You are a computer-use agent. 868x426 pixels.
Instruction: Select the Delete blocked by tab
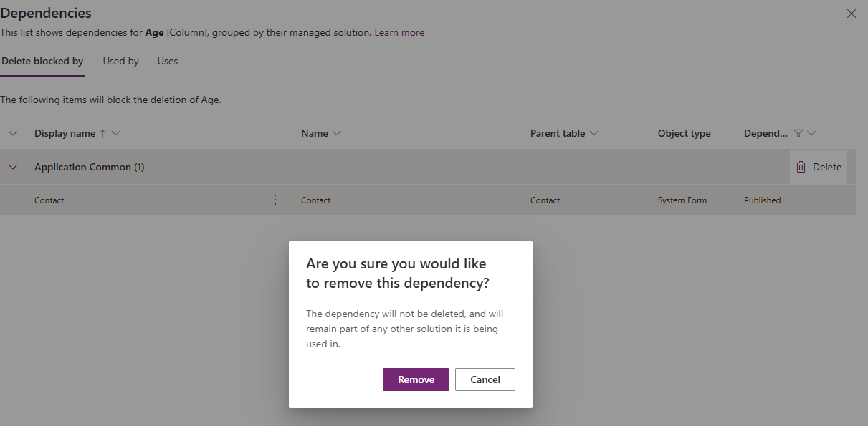[42, 62]
